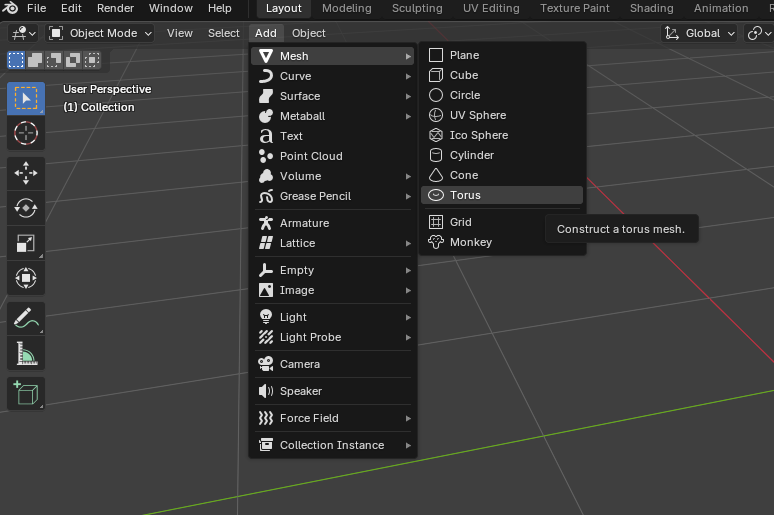This screenshot has width=774, height=515.
Task: Set selection mode to new selection
Action: 16,60
